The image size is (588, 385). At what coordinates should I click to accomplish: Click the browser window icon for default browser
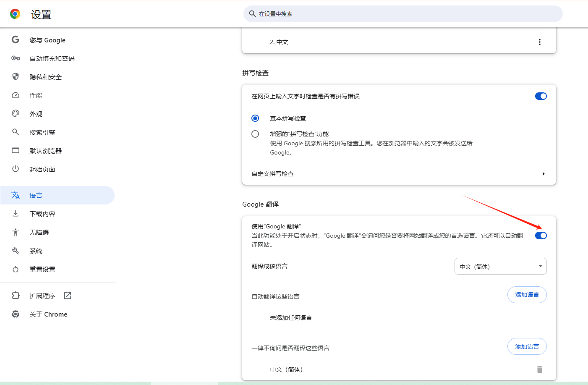coord(16,150)
